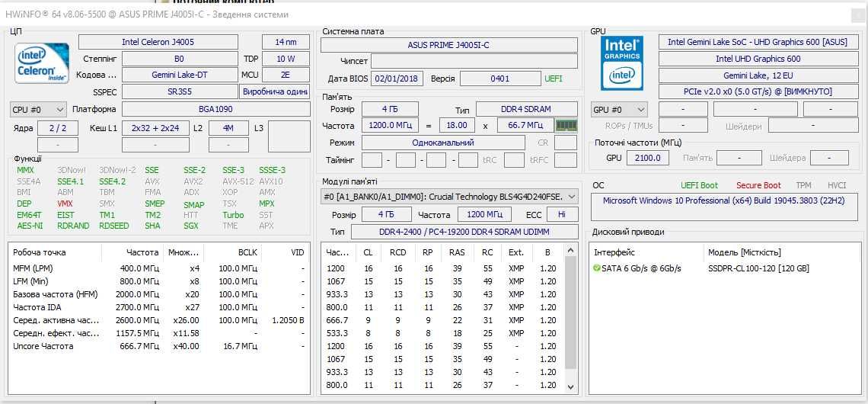Click the 14 nm process field
Image resolution: width=868 pixels, height=404 pixels.
click(286, 42)
